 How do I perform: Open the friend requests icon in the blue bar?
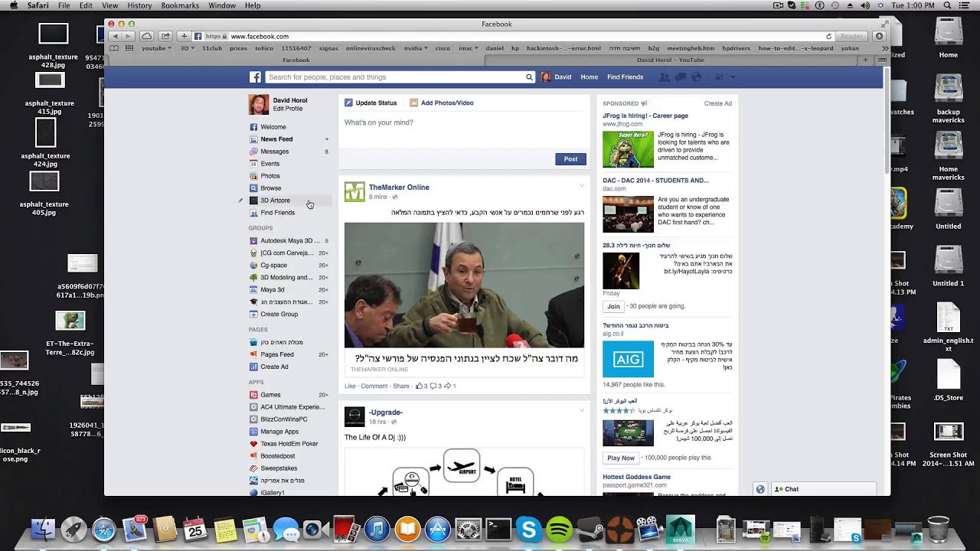click(664, 77)
